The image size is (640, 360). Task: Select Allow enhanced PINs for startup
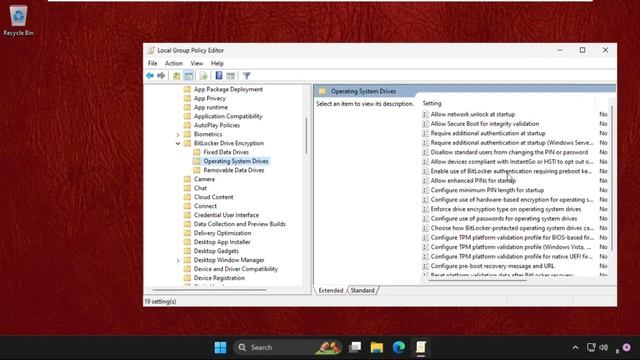(473, 180)
